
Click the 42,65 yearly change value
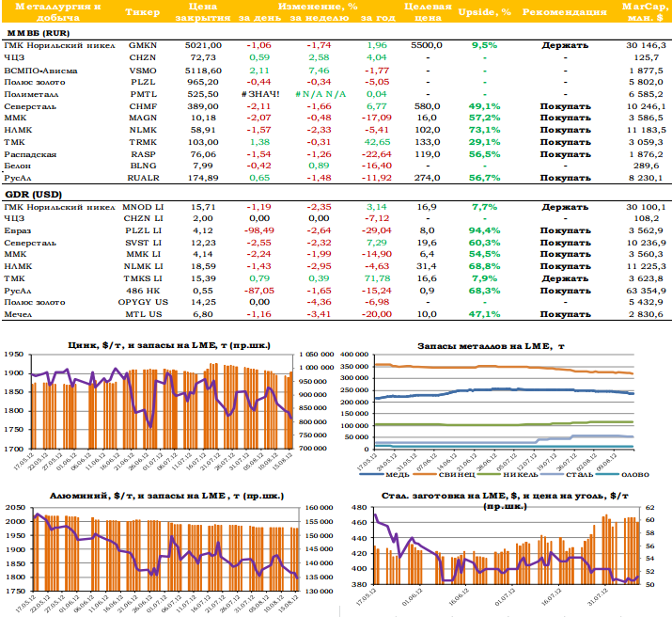click(377, 142)
